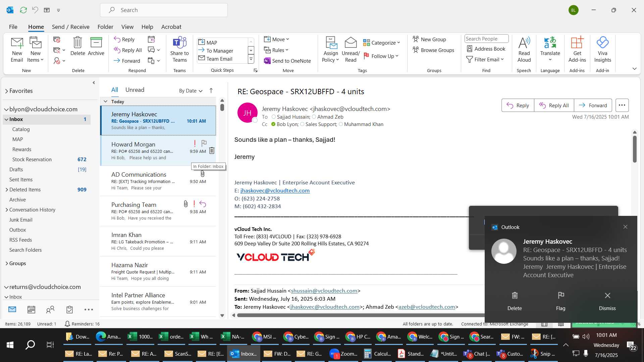
Task: Expand the Quick Steps gallery
Action: click(x=251, y=59)
